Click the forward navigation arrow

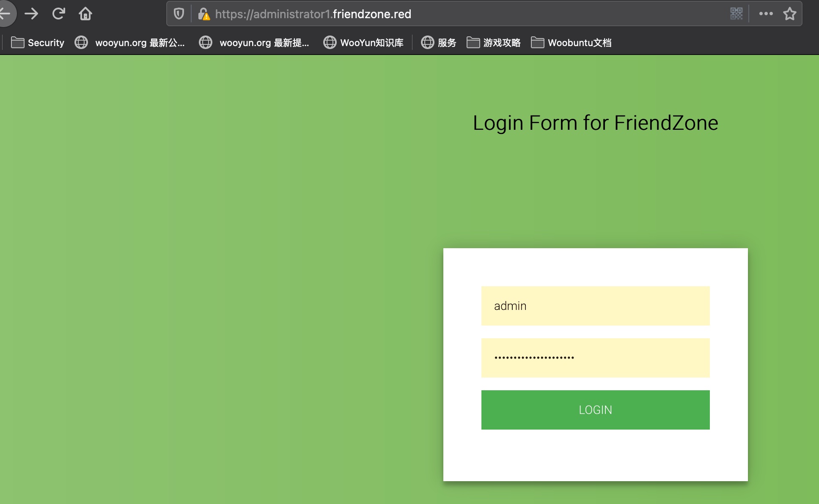point(31,14)
